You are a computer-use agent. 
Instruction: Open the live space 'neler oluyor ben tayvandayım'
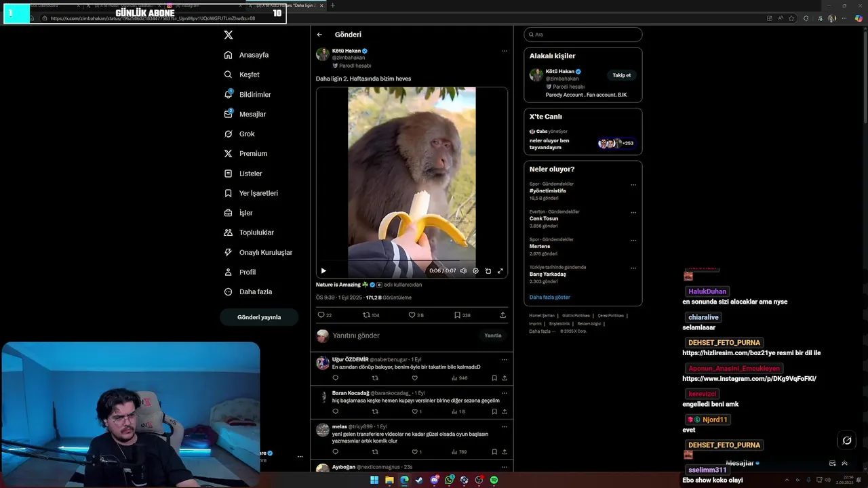[x=549, y=144]
